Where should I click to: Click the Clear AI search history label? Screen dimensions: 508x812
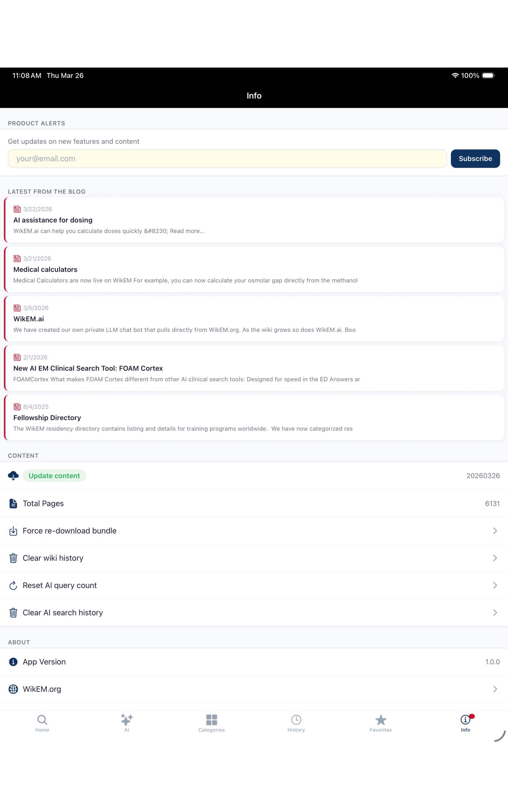pos(63,612)
